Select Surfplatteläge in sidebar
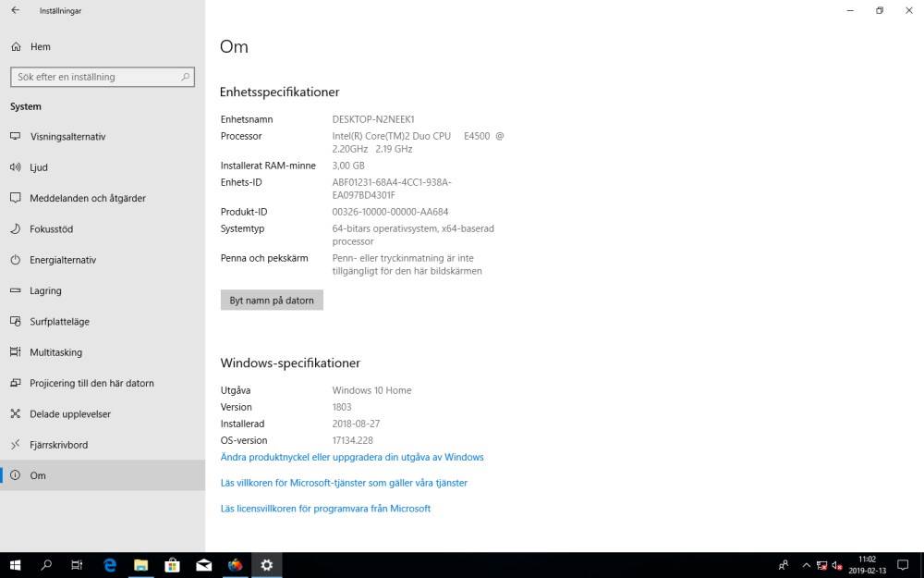The image size is (924, 578). (103, 322)
